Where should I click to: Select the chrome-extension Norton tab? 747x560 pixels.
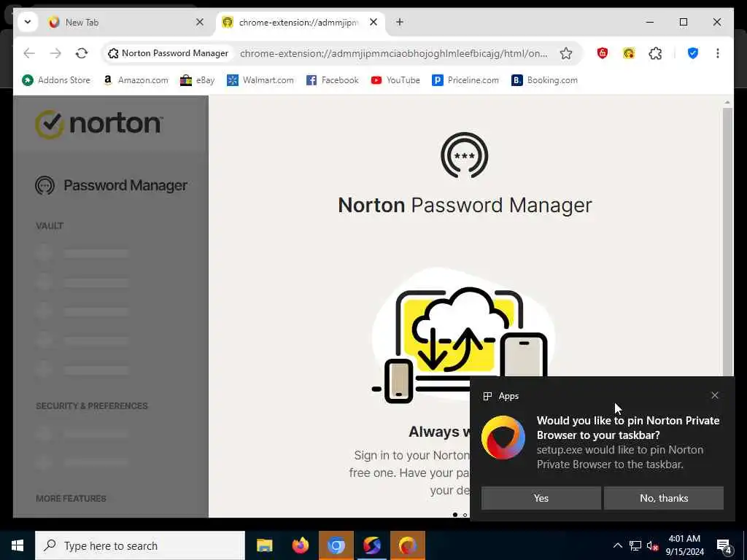[300, 23]
